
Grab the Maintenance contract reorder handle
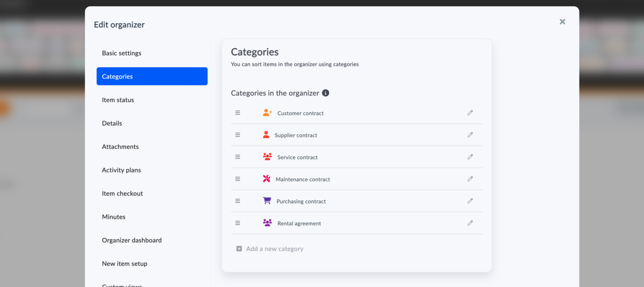click(x=238, y=179)
